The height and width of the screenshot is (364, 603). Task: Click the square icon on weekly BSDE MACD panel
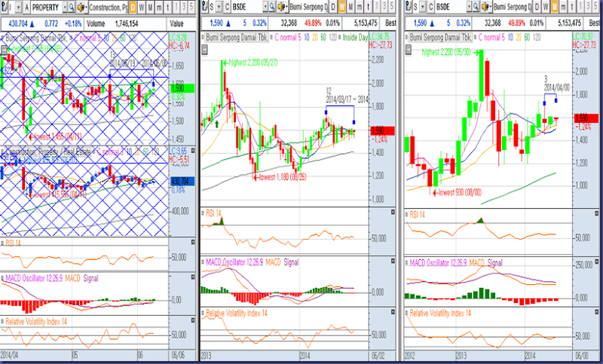(393, 261)
